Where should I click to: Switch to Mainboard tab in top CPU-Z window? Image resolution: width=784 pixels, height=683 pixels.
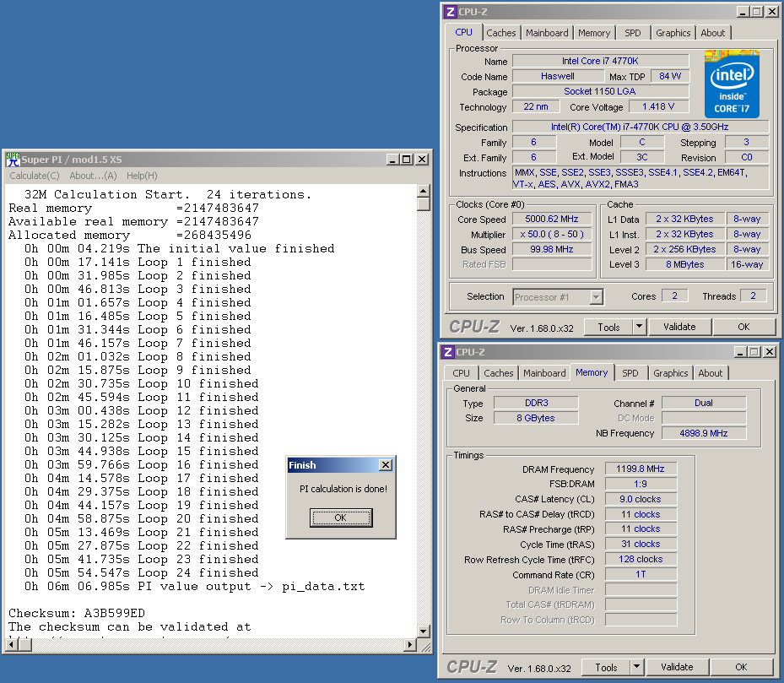(547, 33)
